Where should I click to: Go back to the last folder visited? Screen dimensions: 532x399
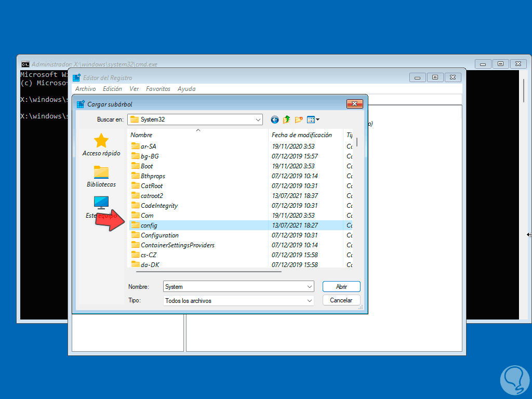[x=274, y=119]
